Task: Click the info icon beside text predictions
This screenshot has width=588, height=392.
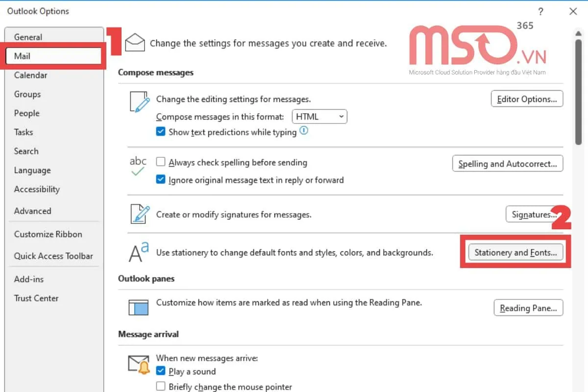Action: click(304, 131)
